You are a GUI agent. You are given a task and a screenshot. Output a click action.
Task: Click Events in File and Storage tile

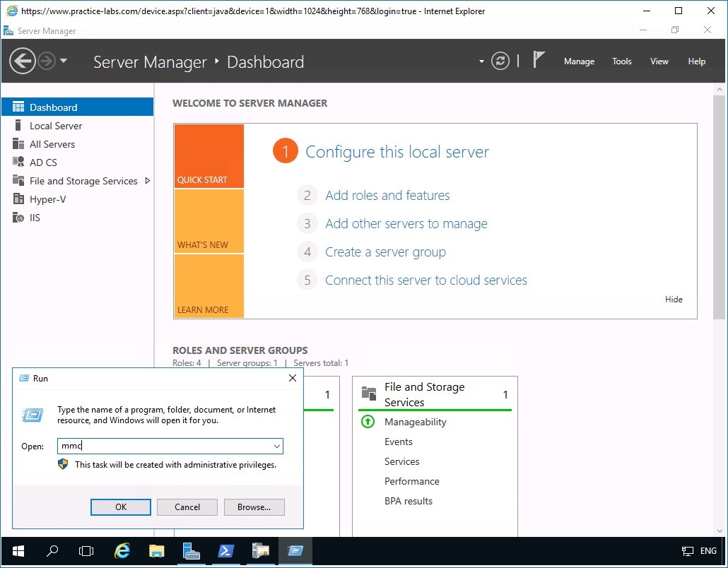tap(399, 442)
